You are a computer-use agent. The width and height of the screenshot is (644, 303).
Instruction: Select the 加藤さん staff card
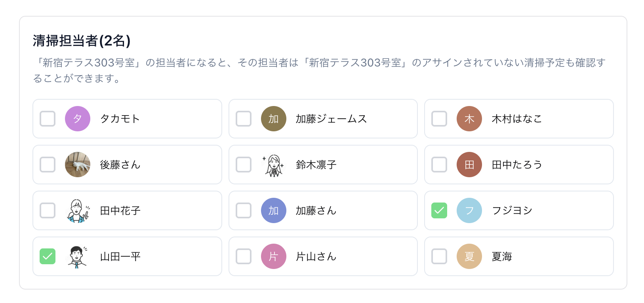tap(323, 210)
